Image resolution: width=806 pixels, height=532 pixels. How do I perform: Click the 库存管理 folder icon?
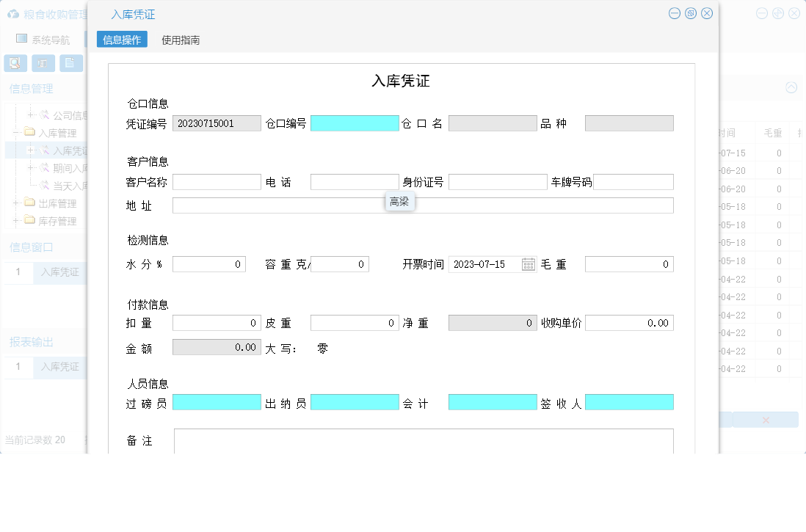coord(29,219)
